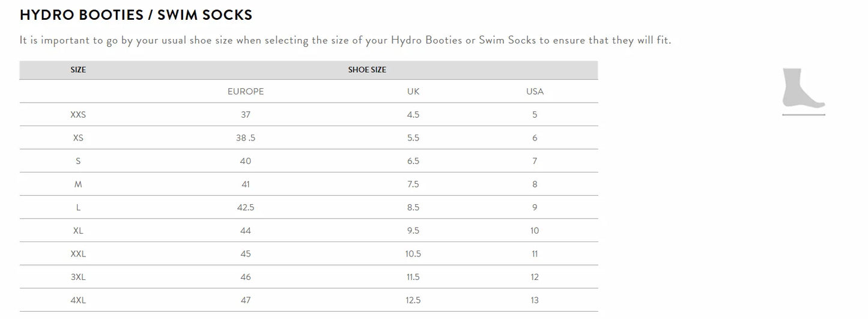Click the SHOE SIZE column header

coord(367,70)
